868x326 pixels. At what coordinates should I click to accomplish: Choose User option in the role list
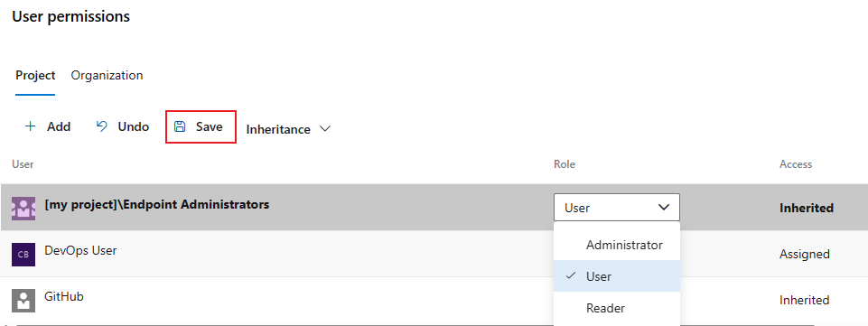tap(617, 276)
